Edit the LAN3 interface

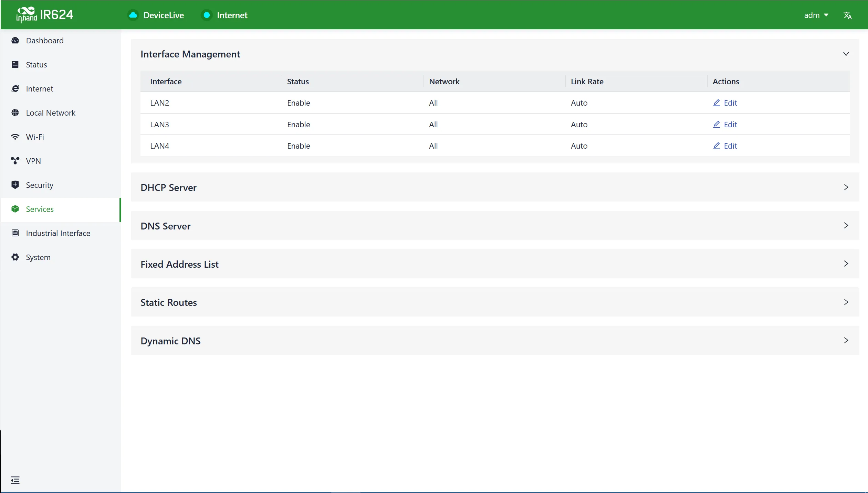pos(725,125)
